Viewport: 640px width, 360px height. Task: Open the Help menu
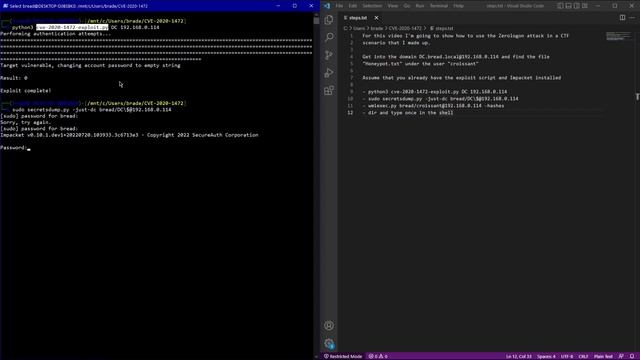click(x=459, y=6)
